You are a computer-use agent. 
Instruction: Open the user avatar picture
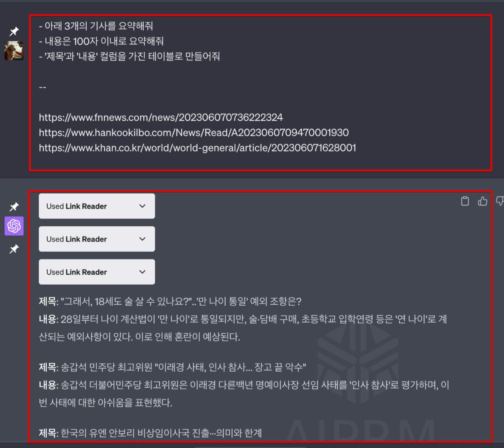14,51
